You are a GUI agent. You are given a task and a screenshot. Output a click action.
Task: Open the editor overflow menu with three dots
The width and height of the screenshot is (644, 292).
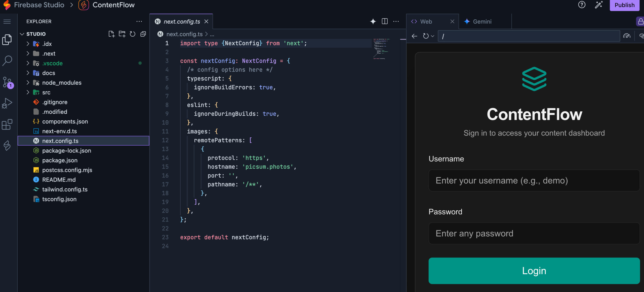coord(396,21)
